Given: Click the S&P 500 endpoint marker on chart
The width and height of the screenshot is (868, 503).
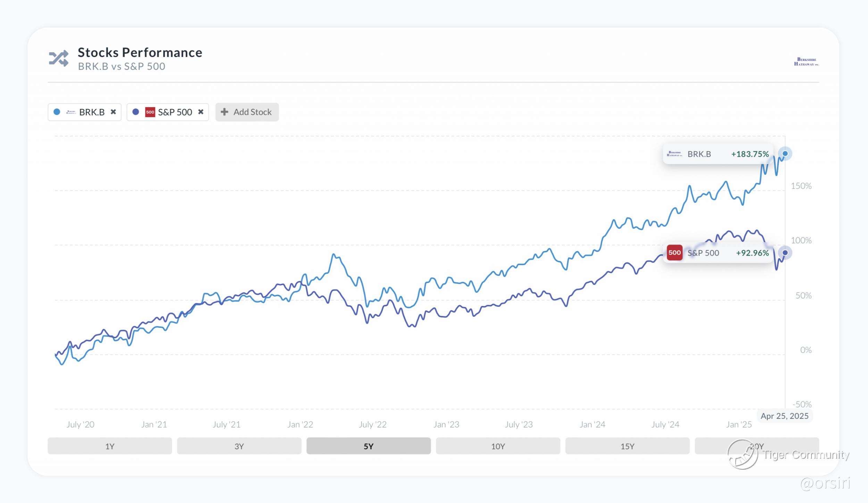Looking at the screenshot, I should pyautogui.click(x=785, y=253).
